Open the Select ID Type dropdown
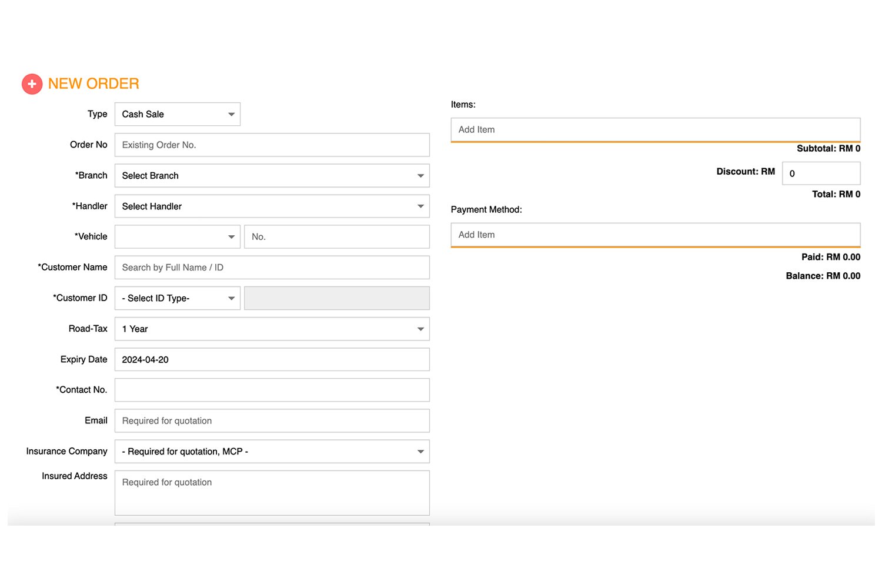The image size is (882, 588). point(177,298)
